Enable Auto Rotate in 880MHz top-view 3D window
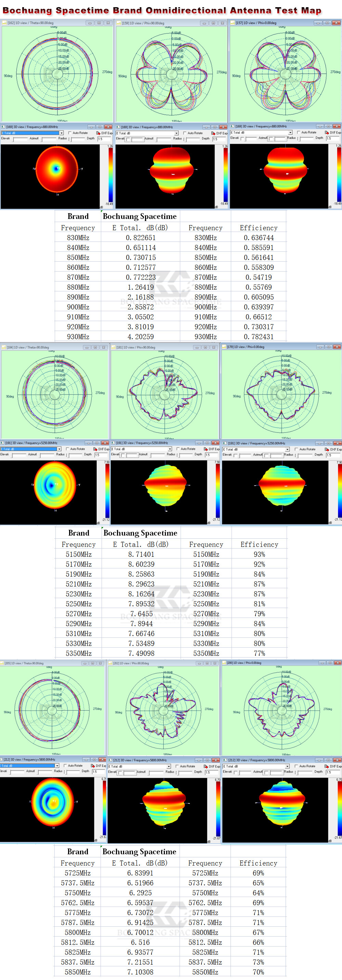 (x=70, y=133)
